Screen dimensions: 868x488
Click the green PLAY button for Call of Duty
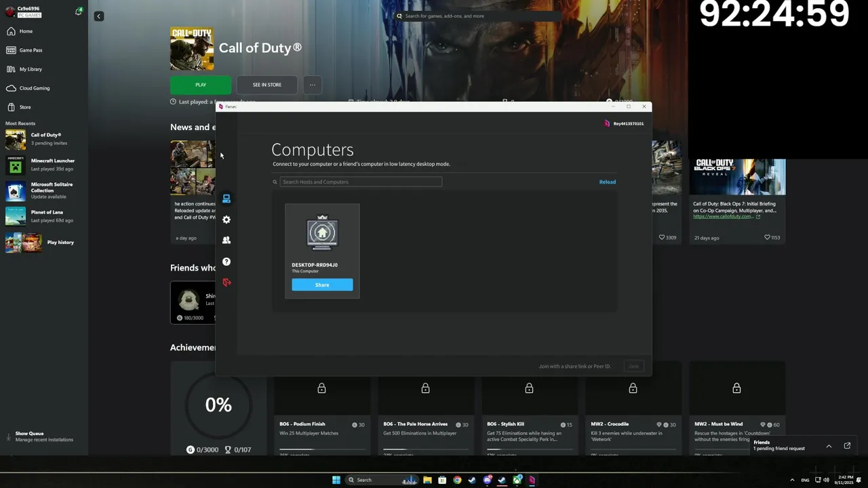click(x=201, y=85)
